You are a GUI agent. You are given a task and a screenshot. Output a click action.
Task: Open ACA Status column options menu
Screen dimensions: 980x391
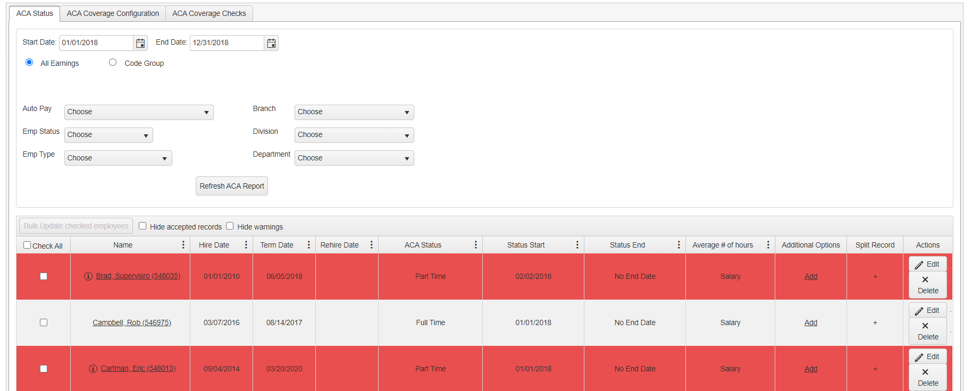pyautogui.click(x=476, y=245)
